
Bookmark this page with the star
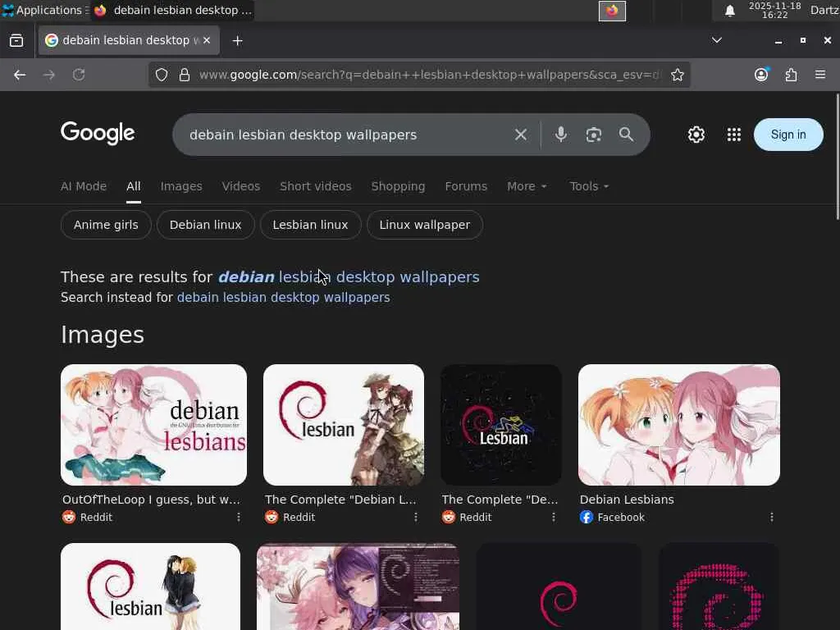(677, 75)
